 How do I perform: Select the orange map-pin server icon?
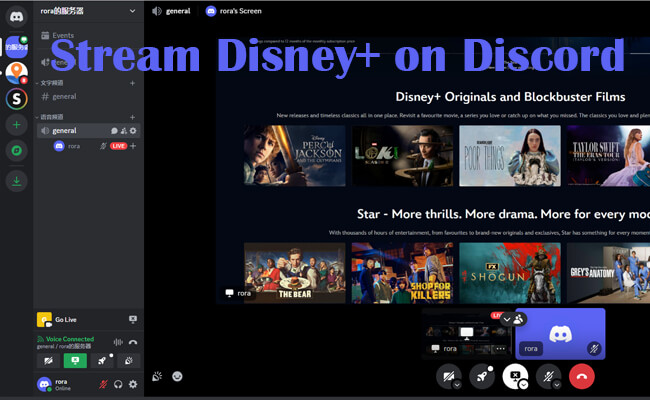17,73
